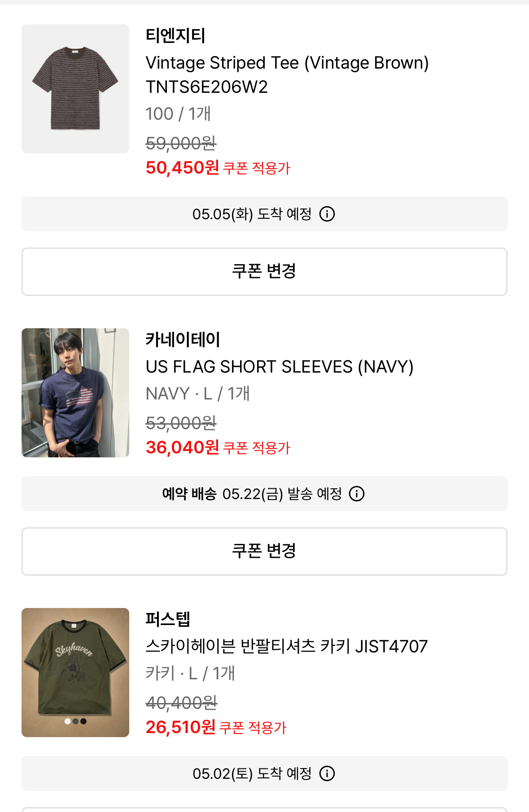Select the 스카이헤이븐 반팔티셔츠 카키 title

286,647
